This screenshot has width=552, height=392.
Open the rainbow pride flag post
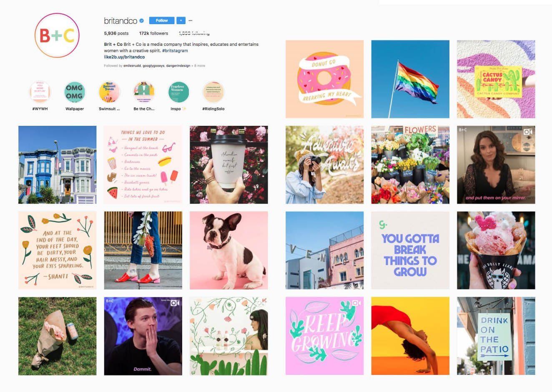[x=410, y=79]
